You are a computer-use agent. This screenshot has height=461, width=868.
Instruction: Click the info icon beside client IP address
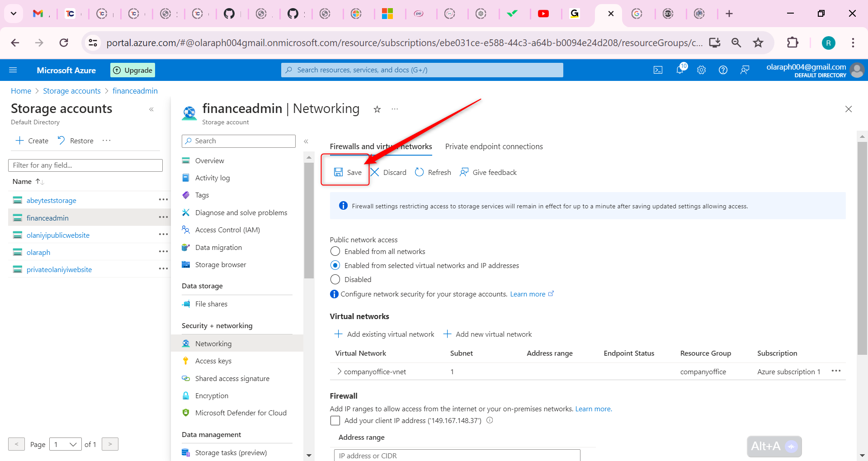[490, 420]
